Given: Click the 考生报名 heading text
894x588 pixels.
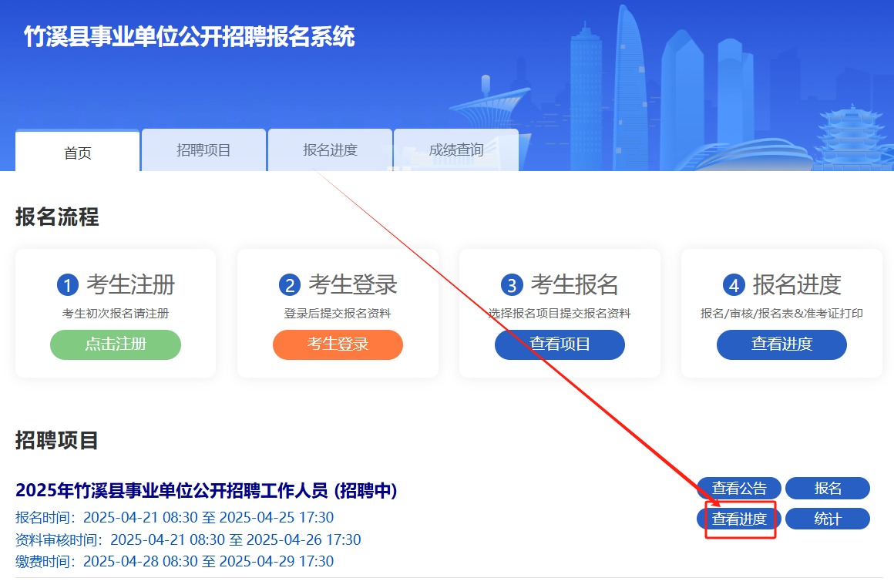Looking at the screenshot, I should tap(575, 284).
